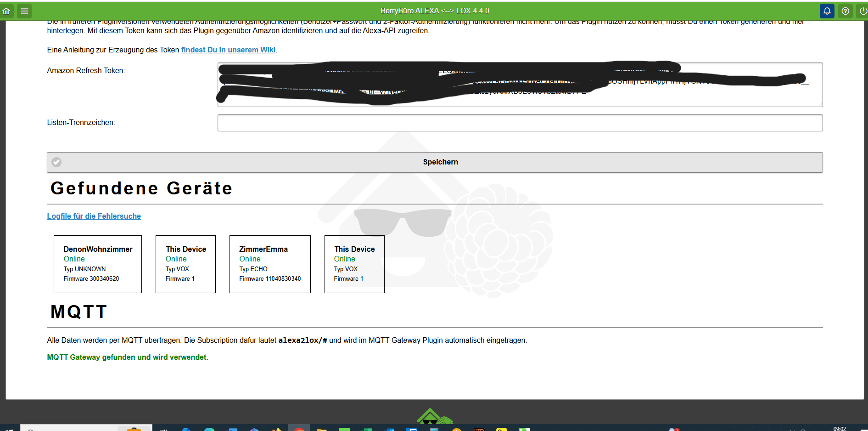Click 'MQTT Gateway gefunden und wird verwendet.' message
Image resolution: width=868 pixels, height=431 pixels.
tap(128, 357)
